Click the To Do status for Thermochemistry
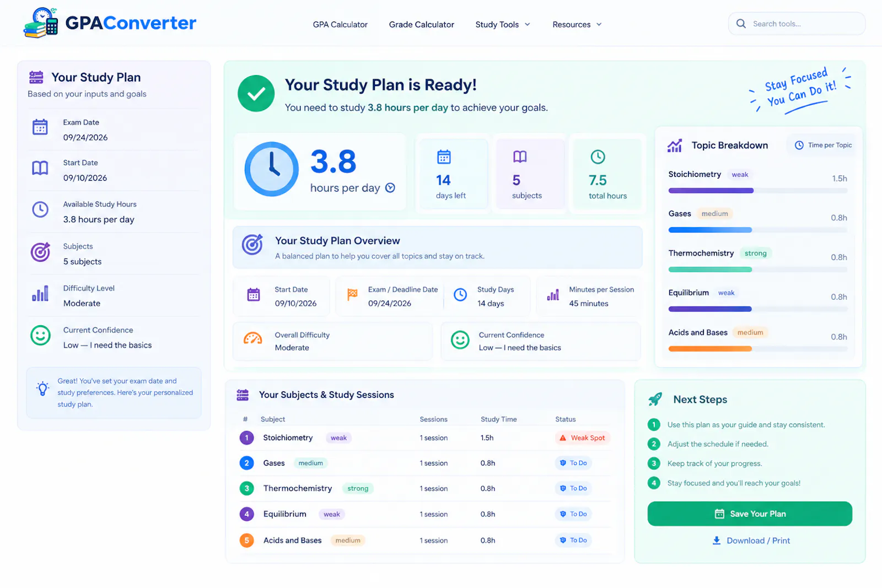The width and height of the screenshot is (882, 588). point(573,488)
